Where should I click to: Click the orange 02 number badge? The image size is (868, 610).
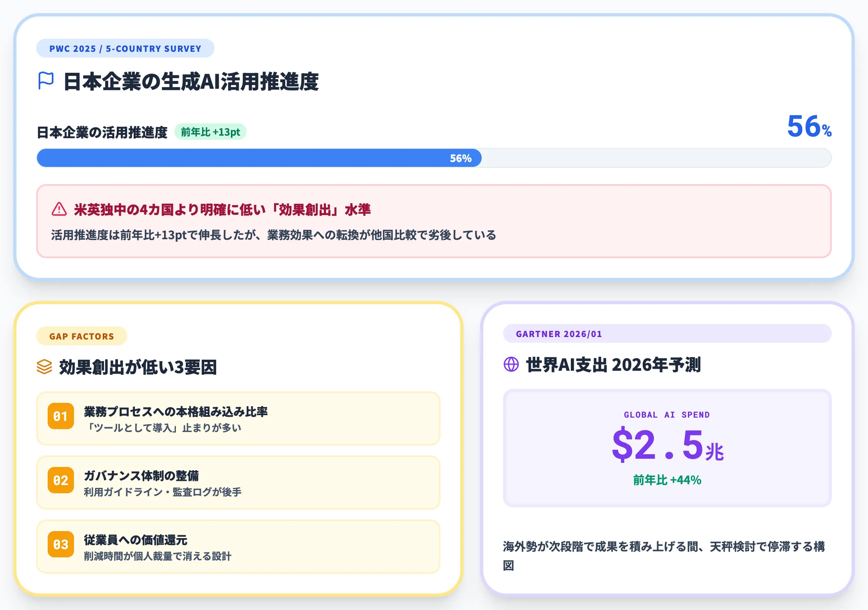(61, 480)
